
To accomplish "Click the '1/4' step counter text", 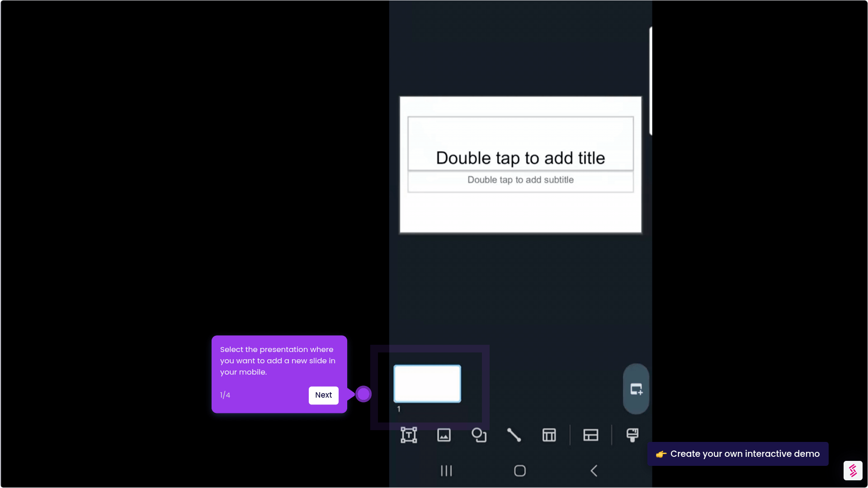I will [225, 395].
